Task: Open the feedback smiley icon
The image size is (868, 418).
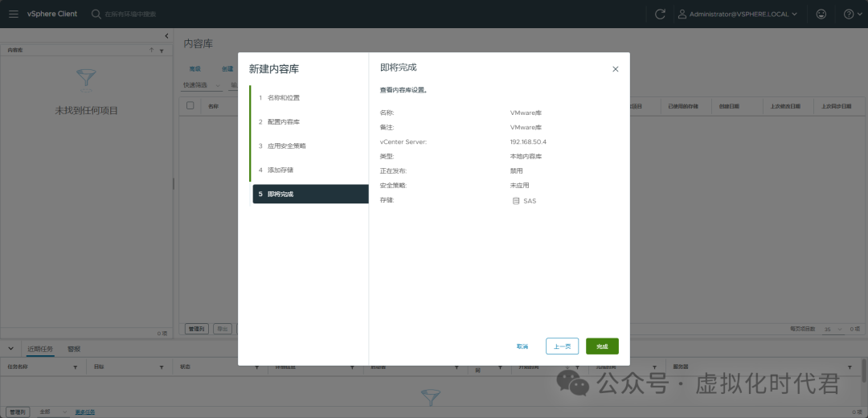Action: pyautogui.click(x=821, y=14)
